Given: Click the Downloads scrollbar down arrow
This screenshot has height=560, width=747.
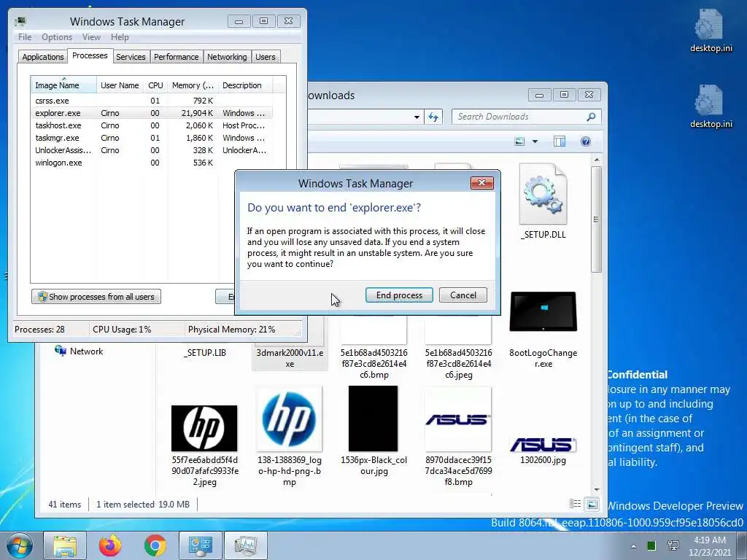Looking at the screenshot, I should (597, 489).
